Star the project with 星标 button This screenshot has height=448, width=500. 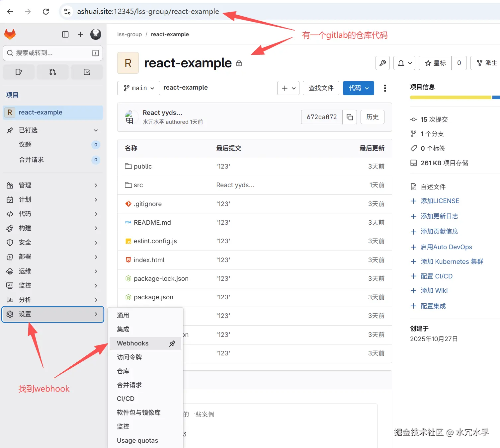435,63
